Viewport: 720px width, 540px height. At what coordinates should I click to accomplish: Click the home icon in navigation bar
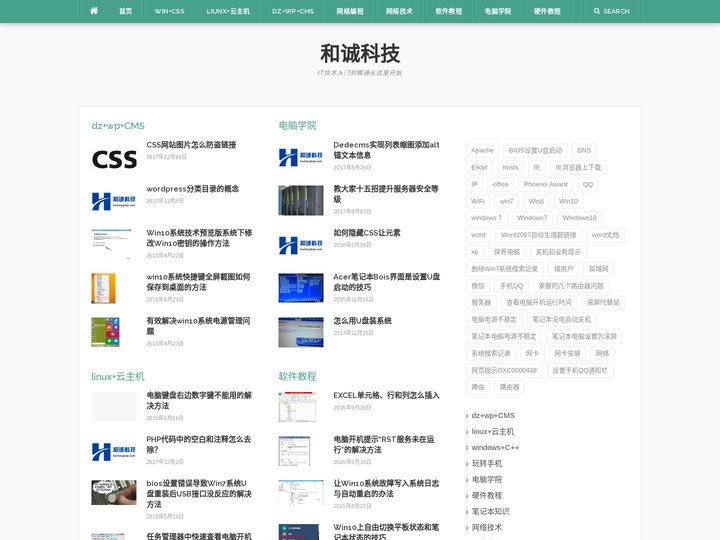(94, 11)
